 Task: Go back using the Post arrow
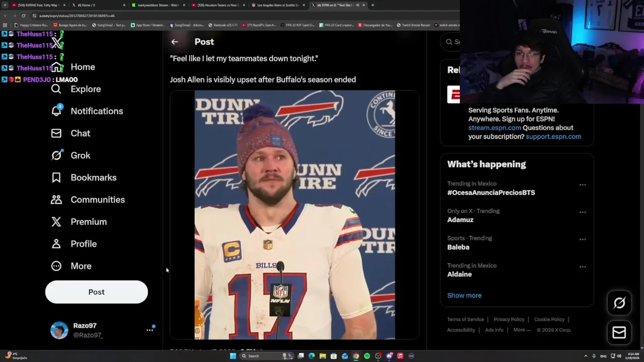[175, 42]
